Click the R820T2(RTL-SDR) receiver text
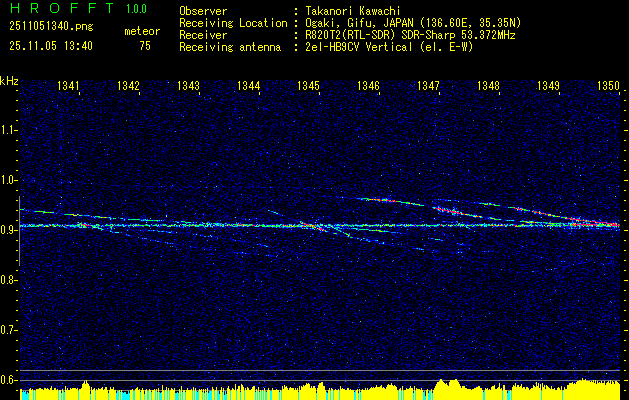 pyautogui.click(x=410, y=35)
